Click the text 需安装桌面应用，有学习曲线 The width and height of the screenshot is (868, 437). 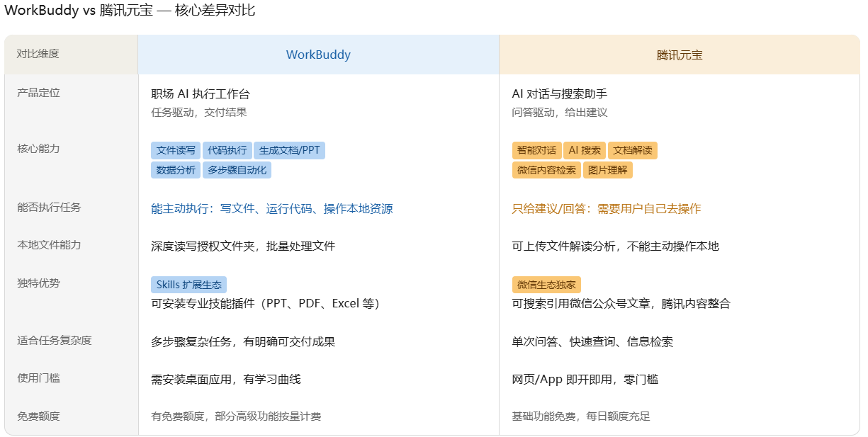(x=226, y=380)
